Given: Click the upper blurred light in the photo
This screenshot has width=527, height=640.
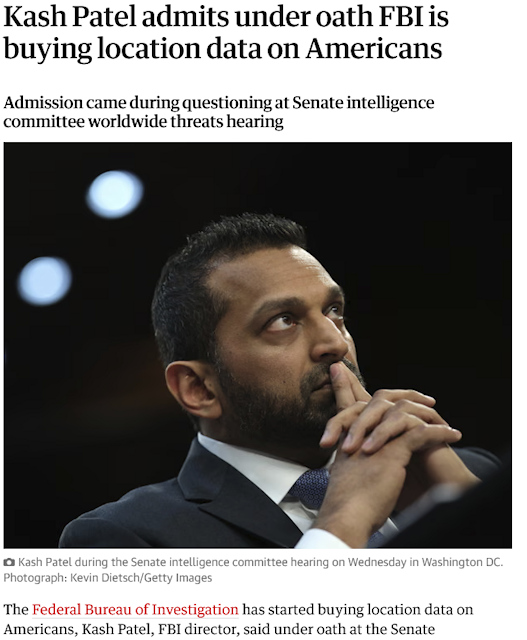Looking at the screenshot, I should coord(115,194).
